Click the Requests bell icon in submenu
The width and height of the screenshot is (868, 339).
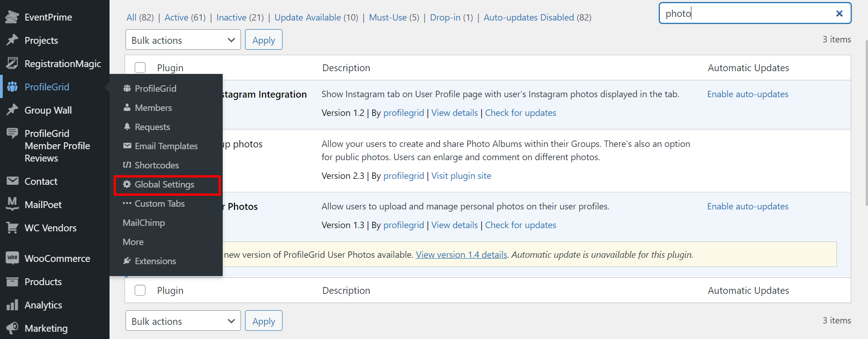[127, 127]
